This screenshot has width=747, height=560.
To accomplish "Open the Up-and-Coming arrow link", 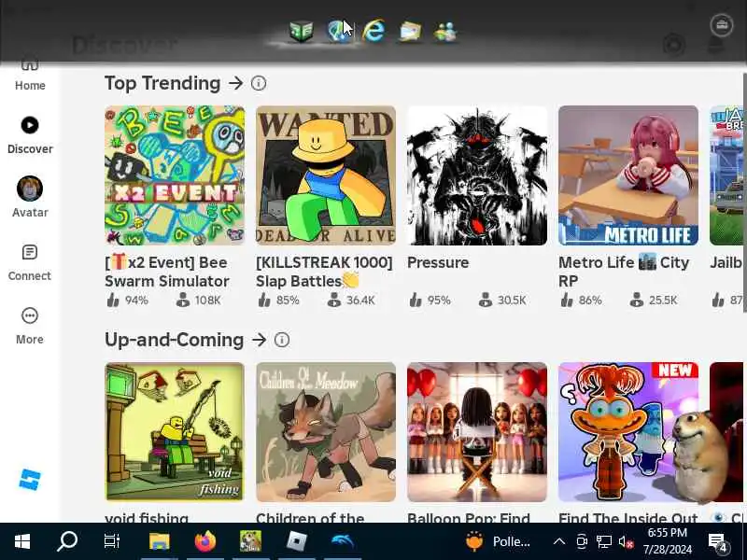I will 260,340.
